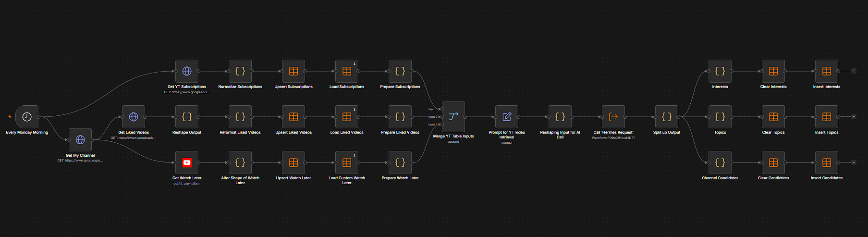The height and width of the screenshot is (237, 868).
Task: Open the Load Subscriptions table node
Action: pos(347,71)
